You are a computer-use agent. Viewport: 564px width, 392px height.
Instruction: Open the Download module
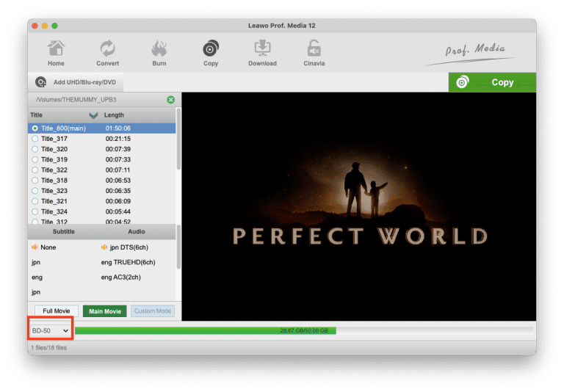click(262, 54)
